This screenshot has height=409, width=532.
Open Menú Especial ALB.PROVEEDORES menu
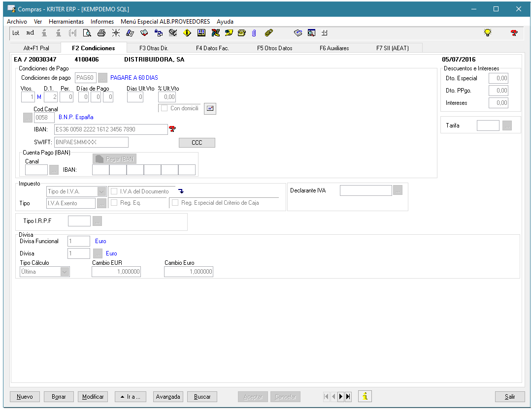165,21
